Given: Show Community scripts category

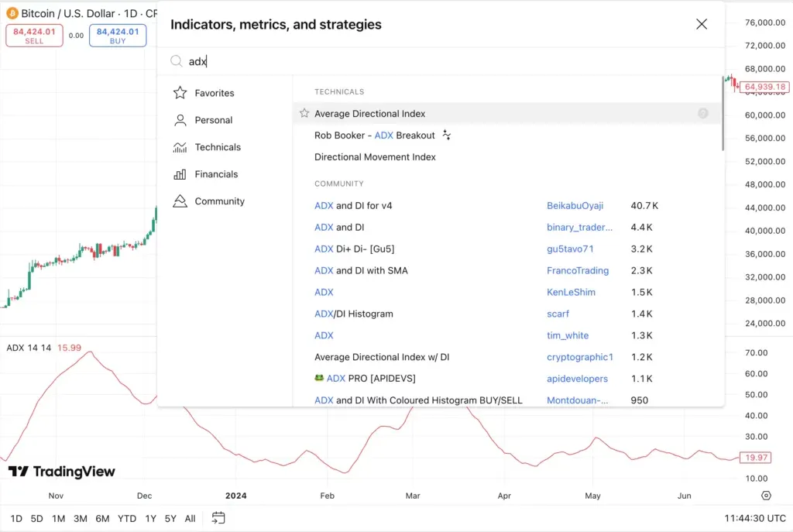Looking at the screenshot, I should (x=219, y=201).
